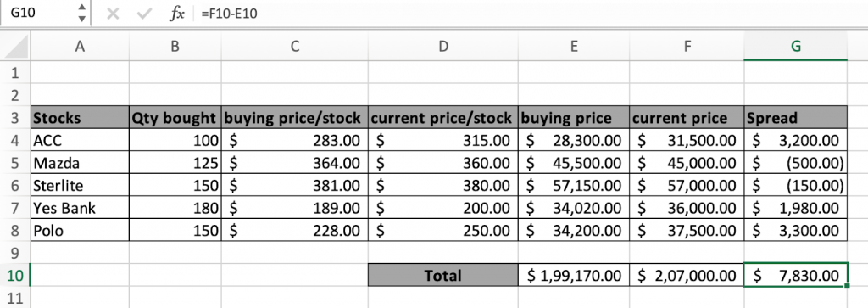Open the Insert Function fx icon
Viewport: 868px width, 308px height.
(x=176, y=14)
